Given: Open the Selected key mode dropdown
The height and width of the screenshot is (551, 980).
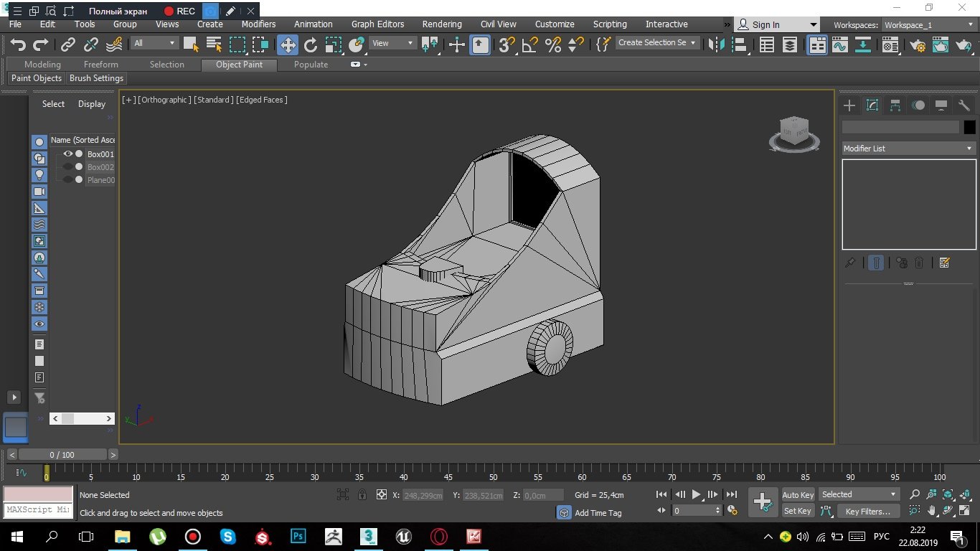Looking at the screenshot, I should coord(859,494).
